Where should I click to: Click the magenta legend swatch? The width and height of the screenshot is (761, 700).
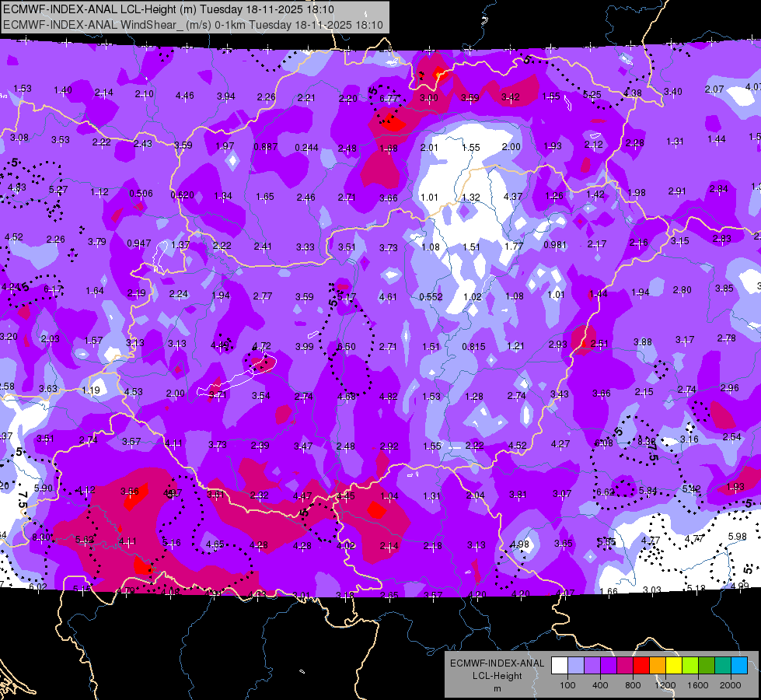625,666
